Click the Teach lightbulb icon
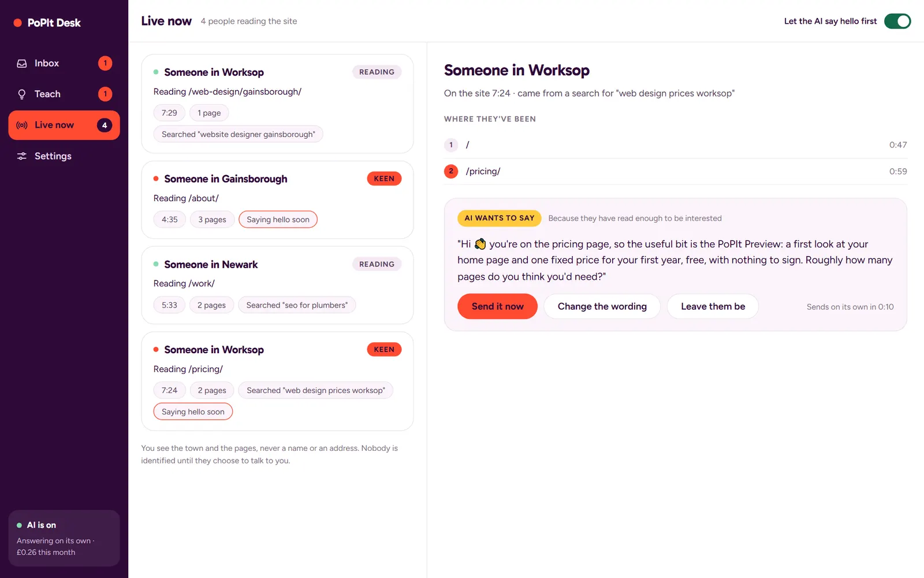This screenshot has width=924, height=578. [x=22, y=94]
